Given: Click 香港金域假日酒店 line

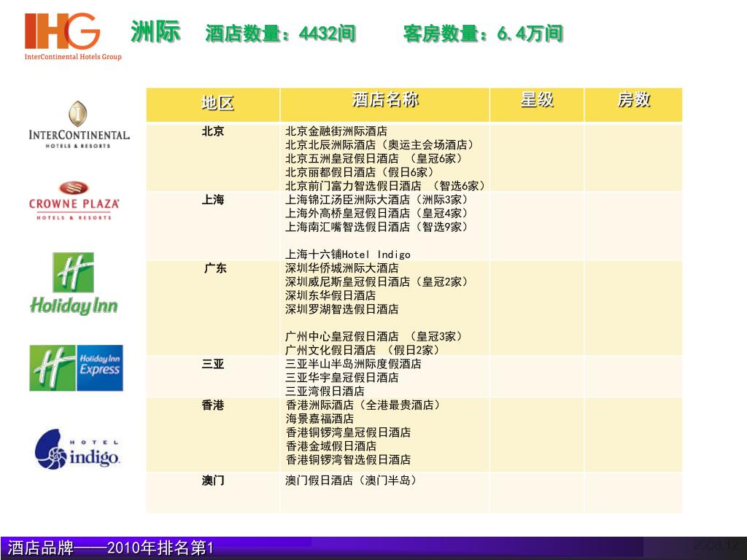Looking at the screenshot, I should click(x=331, y=447).
